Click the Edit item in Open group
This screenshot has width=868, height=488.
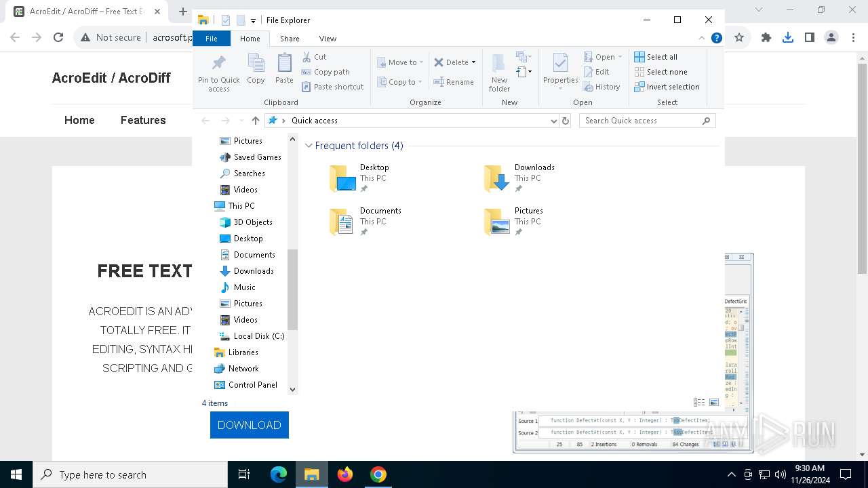(x=596, y=72)
